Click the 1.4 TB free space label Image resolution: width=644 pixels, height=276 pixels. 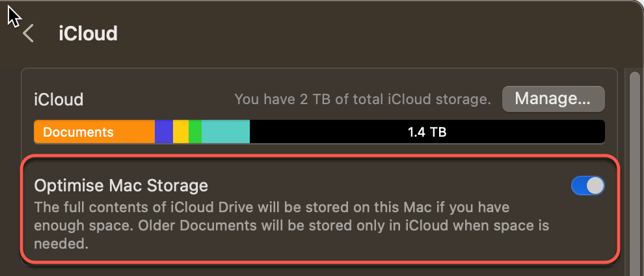point(427,132)
